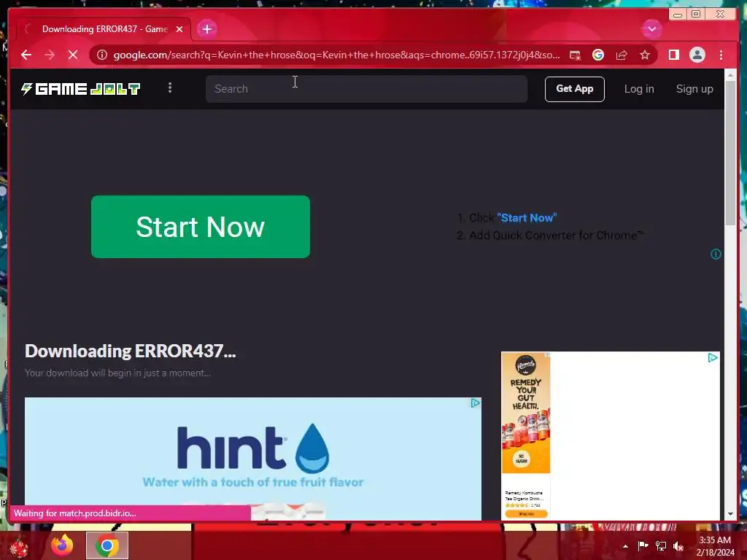Open the Log in link
747x560 pixels.
[639, 89]
